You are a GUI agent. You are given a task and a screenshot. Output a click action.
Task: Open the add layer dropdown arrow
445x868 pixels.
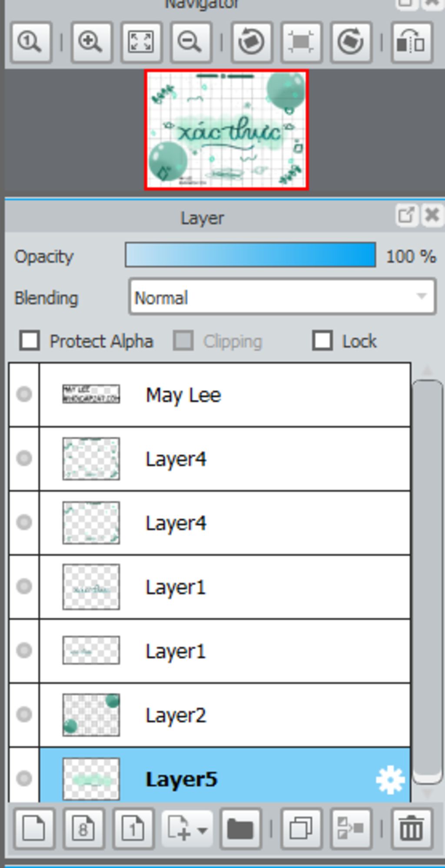pos(202,831)
